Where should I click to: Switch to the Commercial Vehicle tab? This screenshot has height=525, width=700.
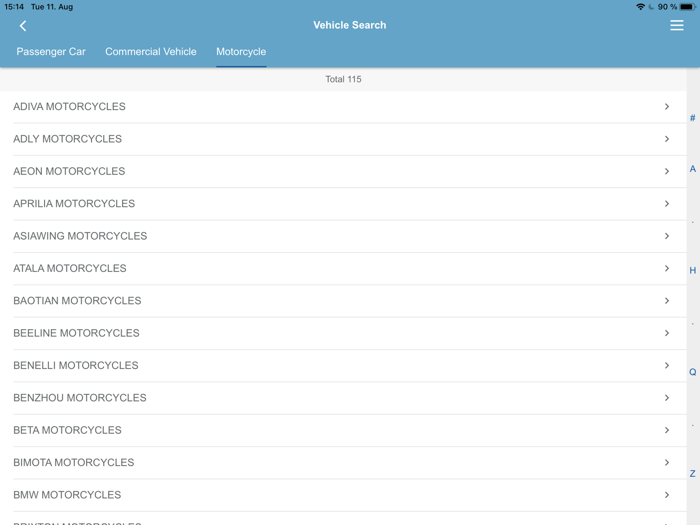pyautogui.click(x=151, y=52)
